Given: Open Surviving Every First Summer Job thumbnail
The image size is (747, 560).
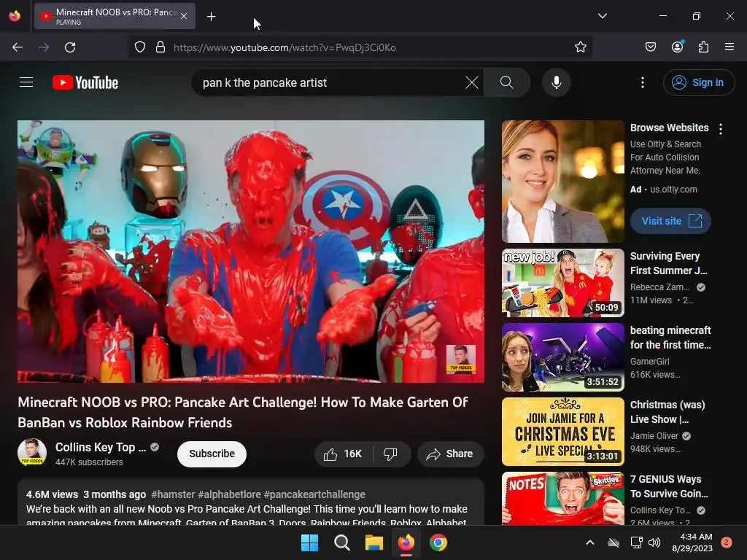Looking at the screenshot, I should (562, 283).
